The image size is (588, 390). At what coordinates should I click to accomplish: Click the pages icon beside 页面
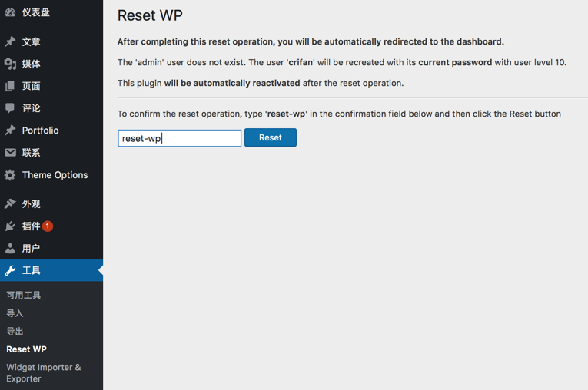10,86
